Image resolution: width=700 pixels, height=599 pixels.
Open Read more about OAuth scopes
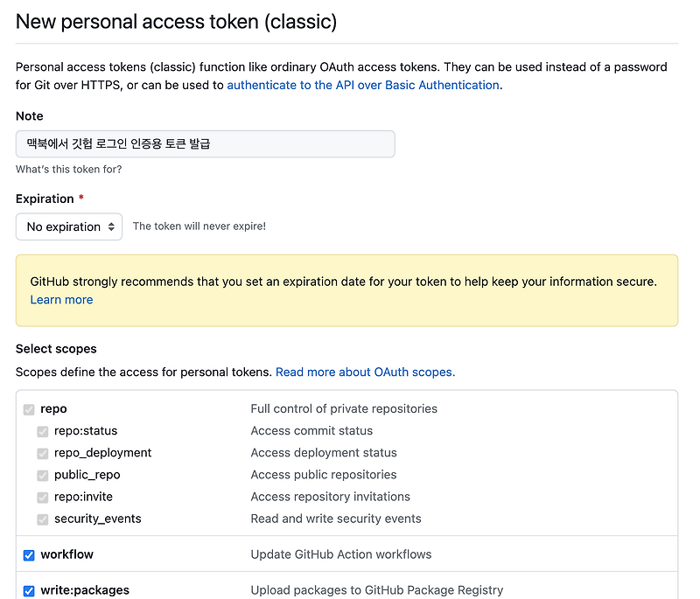tap(365, 372)
